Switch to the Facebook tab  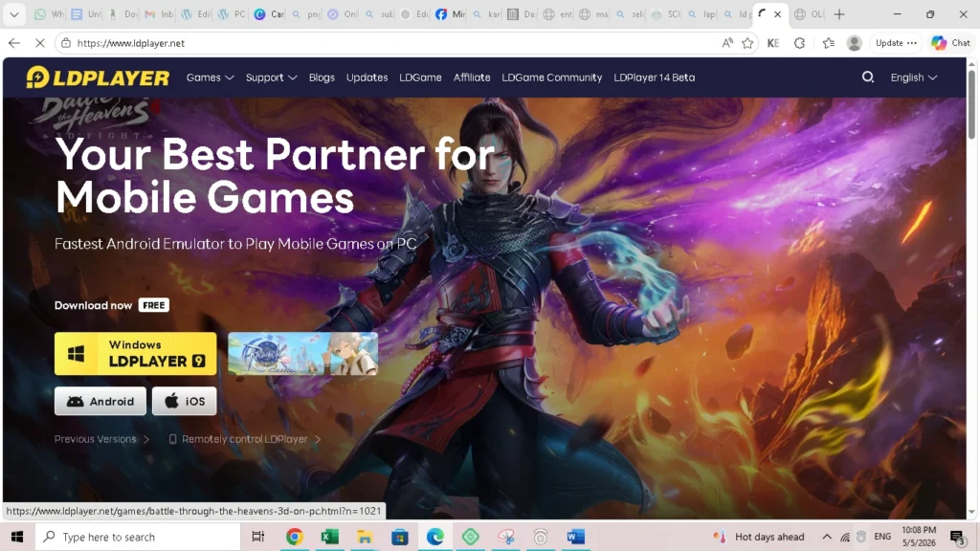(x=450, y=13)
